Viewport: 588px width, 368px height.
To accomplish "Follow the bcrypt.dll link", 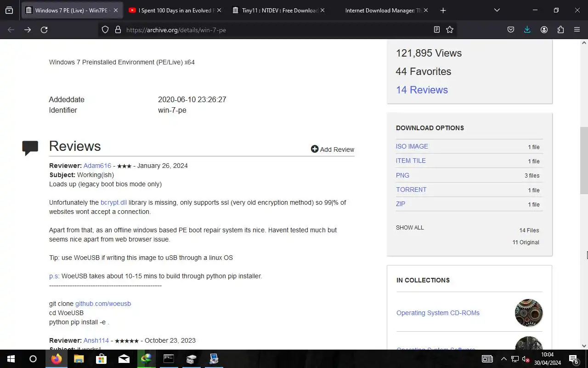I will point(113,202).
